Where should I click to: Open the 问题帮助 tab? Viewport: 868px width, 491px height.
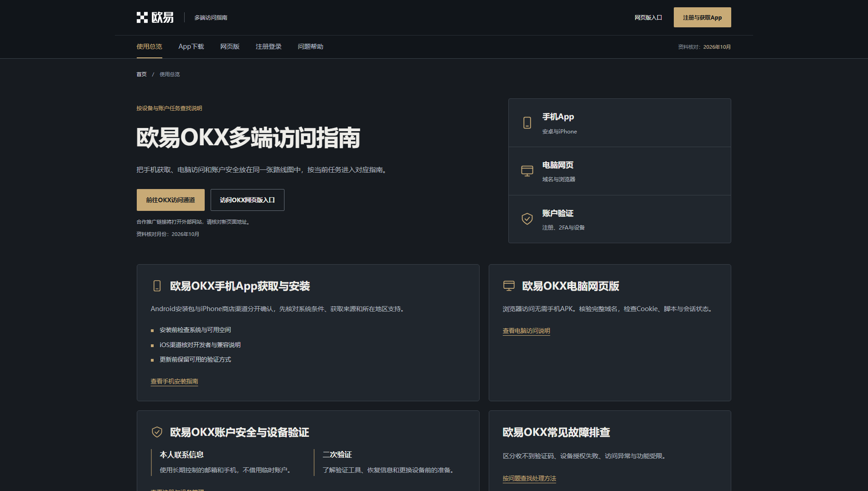[x=310, y=46]
